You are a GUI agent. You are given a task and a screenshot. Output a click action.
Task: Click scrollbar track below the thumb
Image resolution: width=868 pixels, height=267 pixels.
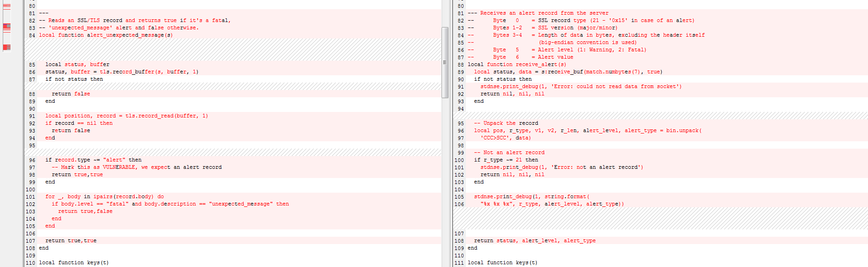point(445,184)
